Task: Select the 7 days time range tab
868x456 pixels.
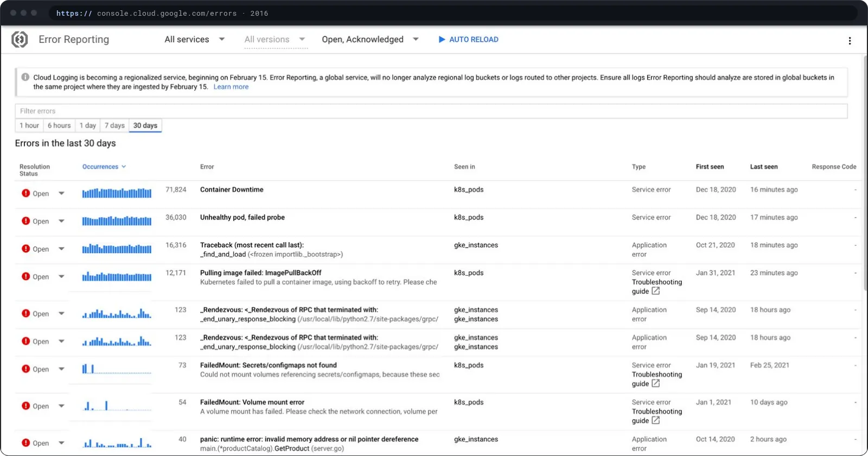Action: point(114,125)
